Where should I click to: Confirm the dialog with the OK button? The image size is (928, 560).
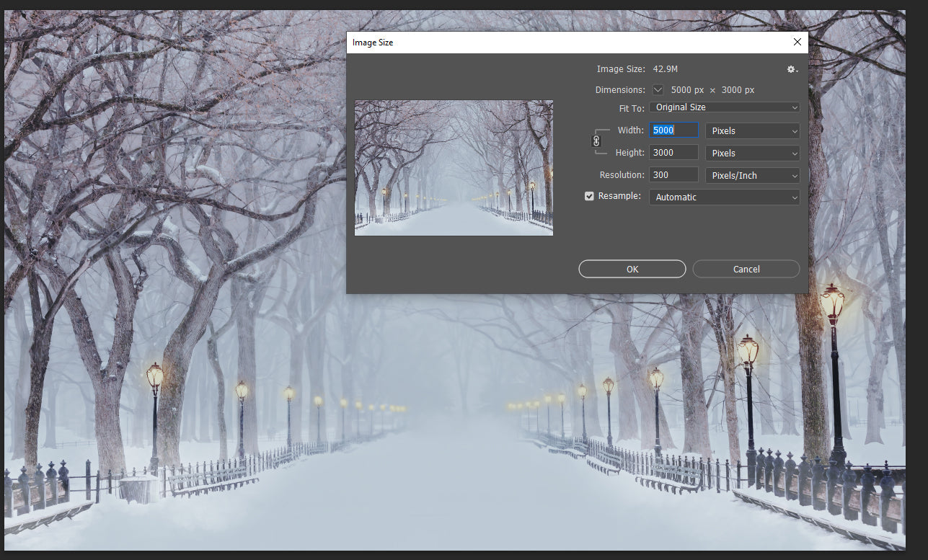pyautogui.click(x=632, y=269)
